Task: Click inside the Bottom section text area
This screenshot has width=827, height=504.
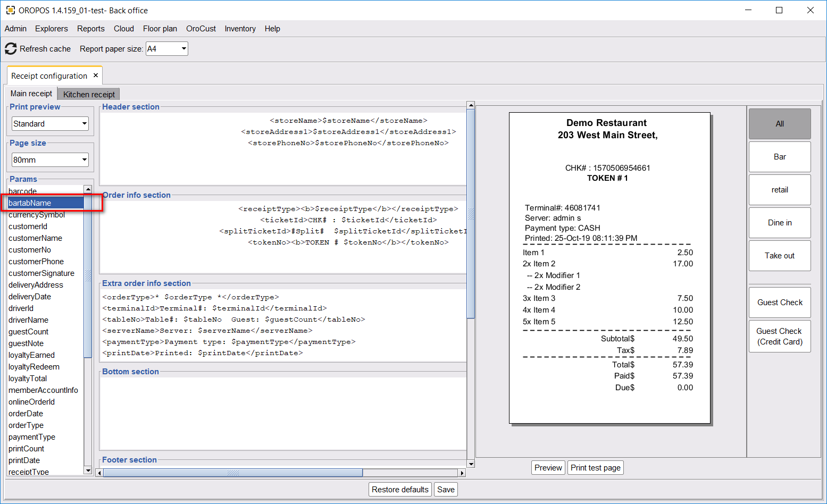Action: click(x=283, y=414)
